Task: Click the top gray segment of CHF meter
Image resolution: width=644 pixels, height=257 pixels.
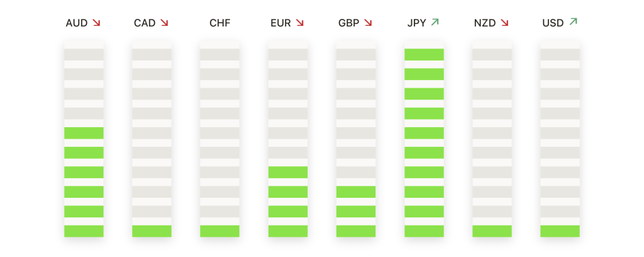Action: pos(219,55)
